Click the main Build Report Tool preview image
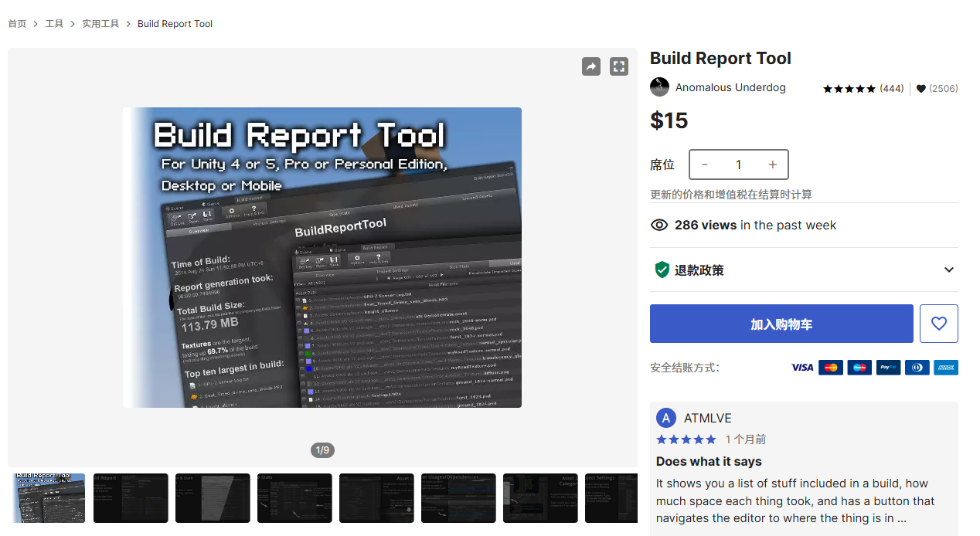Viewport: 980px width, 536px height. pos(322,257)
